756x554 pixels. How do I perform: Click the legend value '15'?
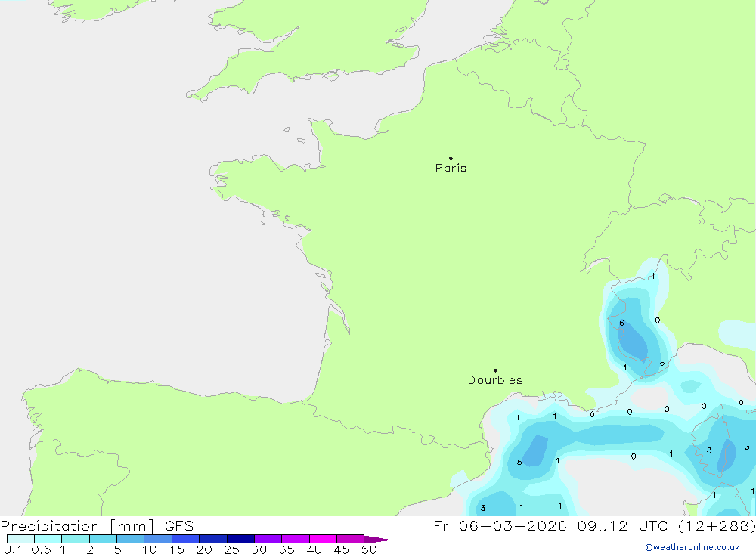177,549
